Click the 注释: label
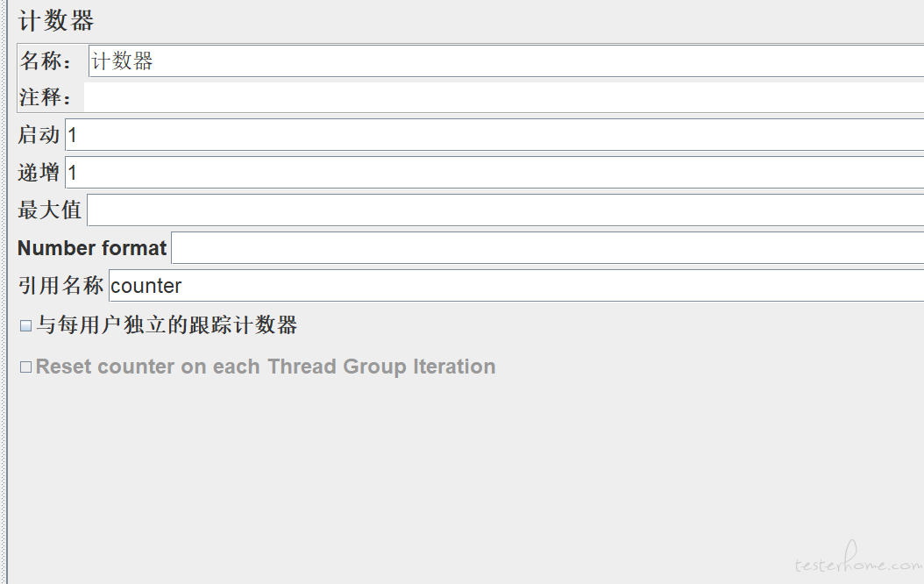924x584 pixels. pos(45,97)
